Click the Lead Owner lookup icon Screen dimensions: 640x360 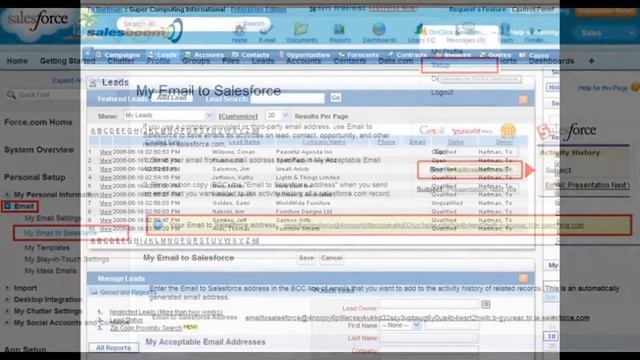[x=485, y=304]
